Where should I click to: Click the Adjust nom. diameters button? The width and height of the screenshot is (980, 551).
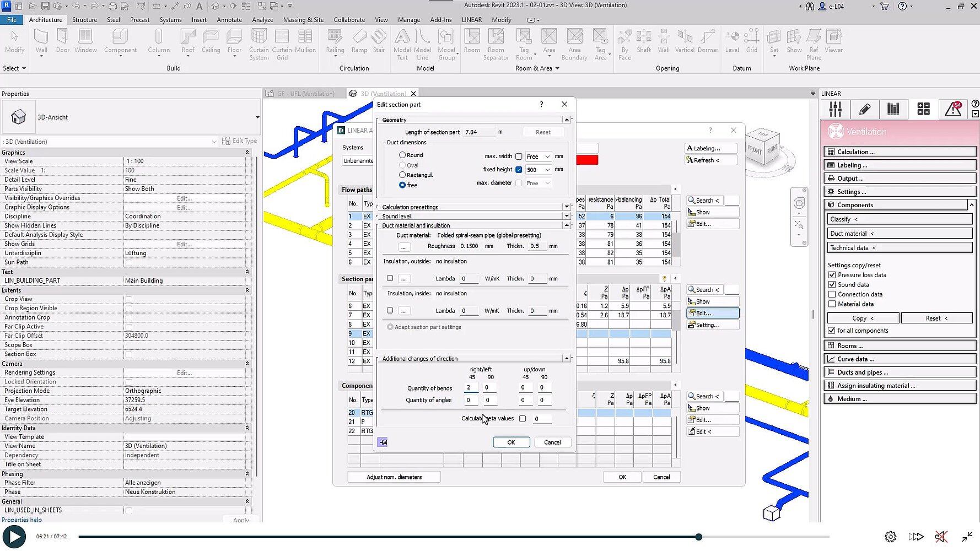click(x=394, y=477)
